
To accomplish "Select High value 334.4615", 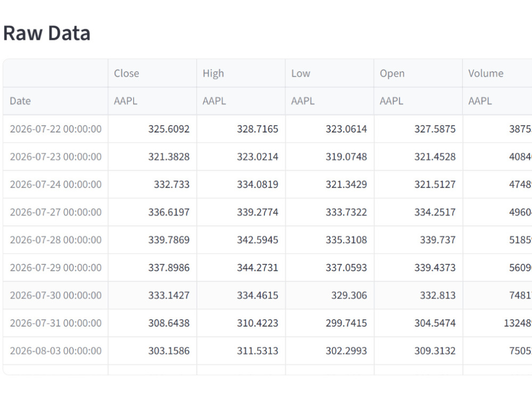I will pyautogui.click(x=241, y=295).
